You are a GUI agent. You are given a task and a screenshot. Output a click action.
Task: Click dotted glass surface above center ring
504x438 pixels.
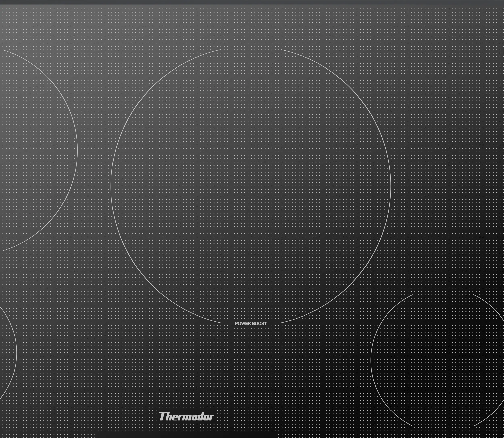point(251,27)
